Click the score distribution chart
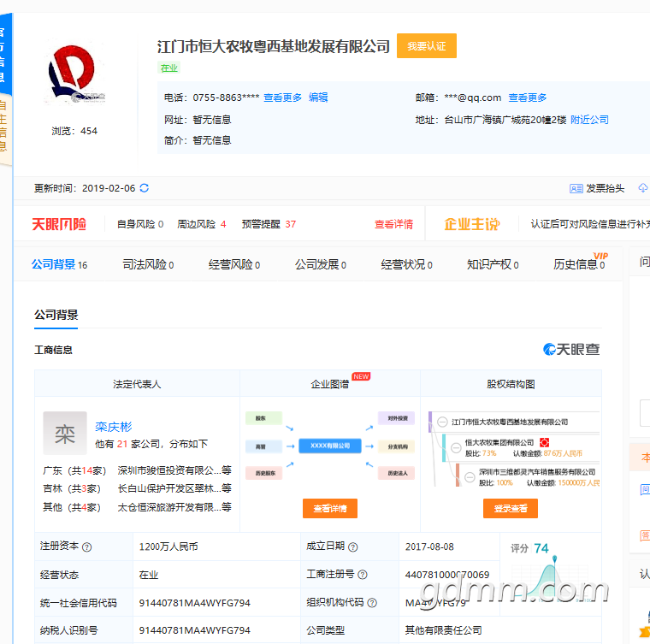 (x=552, y=580)
